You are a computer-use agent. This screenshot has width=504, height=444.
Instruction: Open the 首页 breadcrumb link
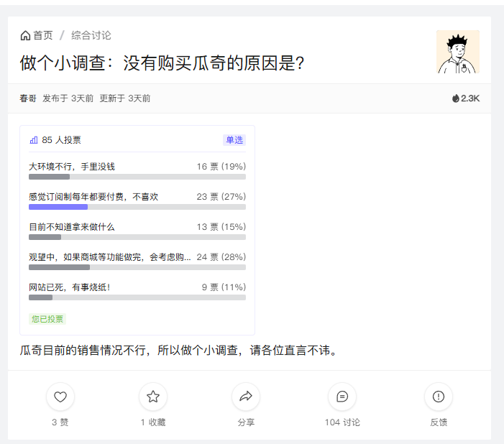[42, 35]
